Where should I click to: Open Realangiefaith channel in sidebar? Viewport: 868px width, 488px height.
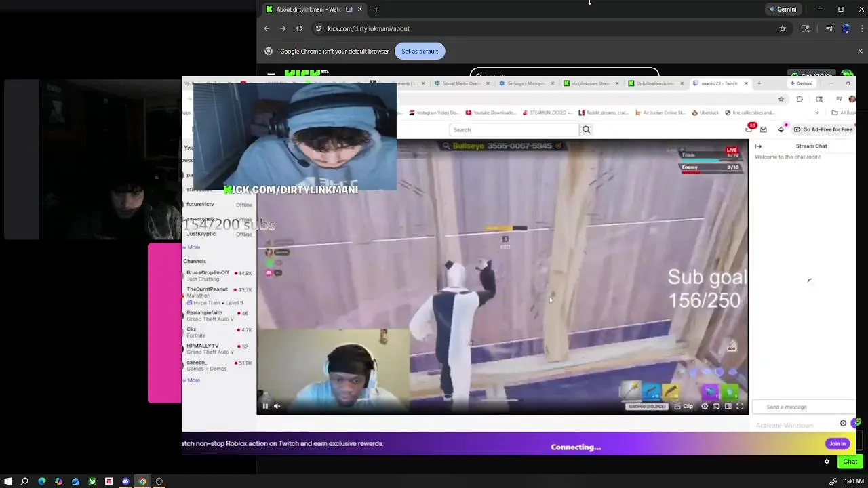pyautogui.click(x=218, y=316)
